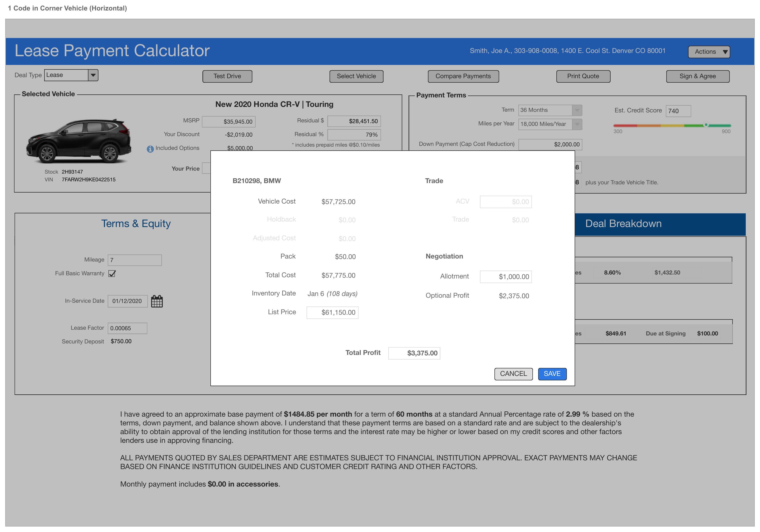Click the Terms & Equity heading
This screenshot has height=532, width=760.
(136, 224)
